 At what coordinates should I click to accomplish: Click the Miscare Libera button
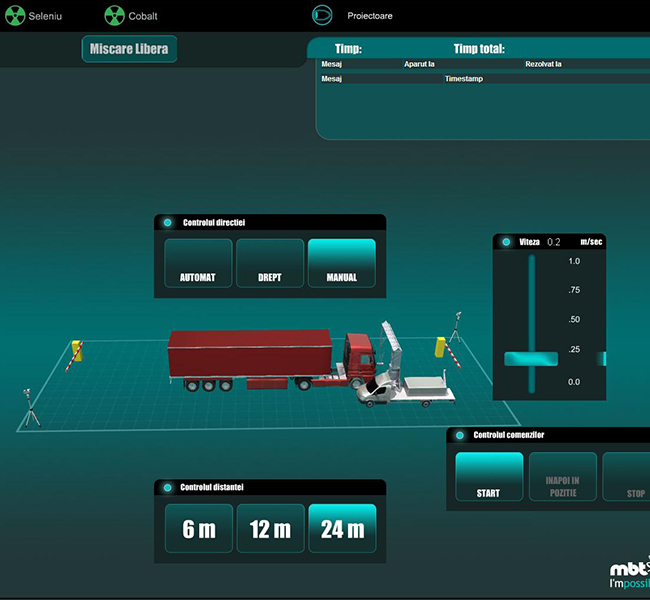(x=129, y=49)
